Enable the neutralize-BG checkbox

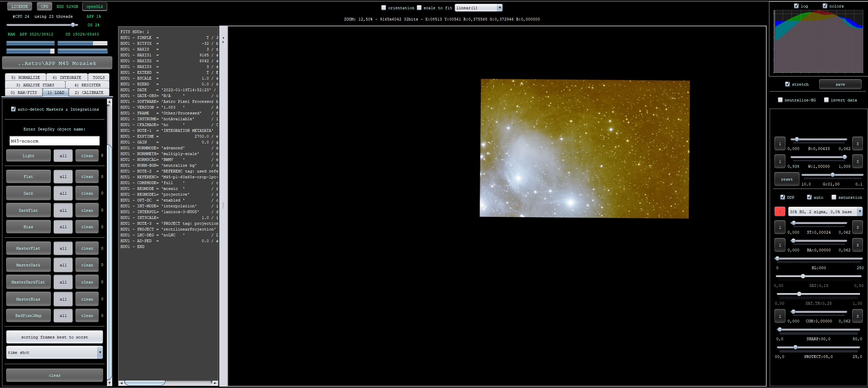coord(780,100)
